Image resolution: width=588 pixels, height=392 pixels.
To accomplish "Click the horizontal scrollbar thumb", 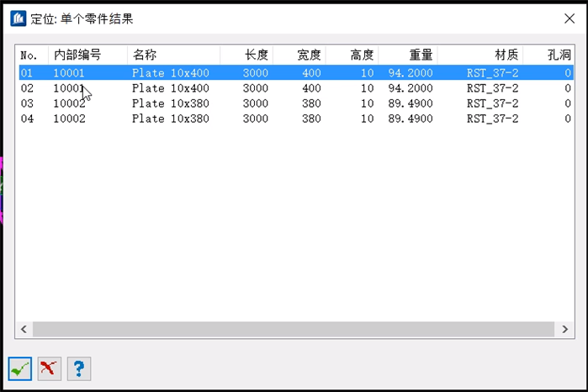I will click(x=294, y=330).
